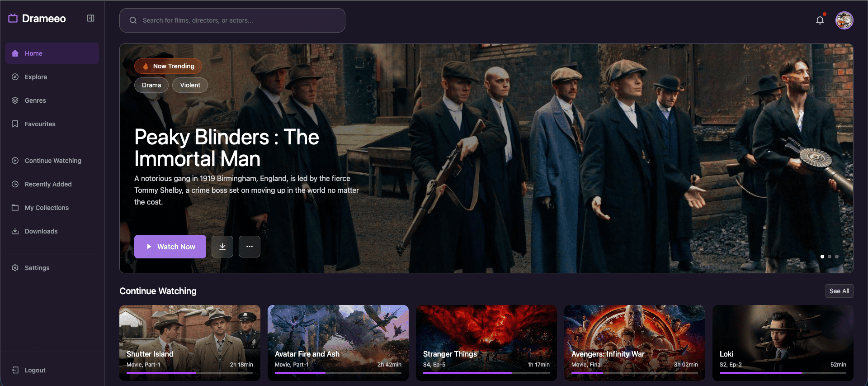Open notifications with the bell icon
The width and height of the screenshot is (868, 386).
[x=820, y=20]
